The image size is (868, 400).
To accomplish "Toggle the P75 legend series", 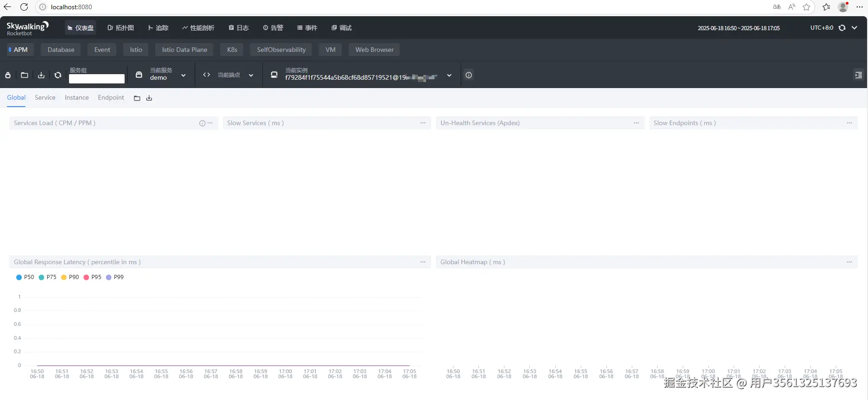I will [47, 277].
